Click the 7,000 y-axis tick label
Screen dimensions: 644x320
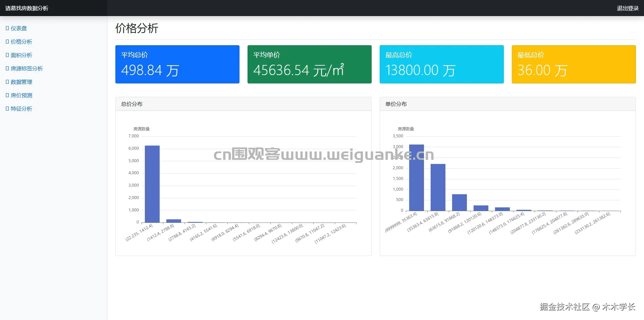click(133, 136)
